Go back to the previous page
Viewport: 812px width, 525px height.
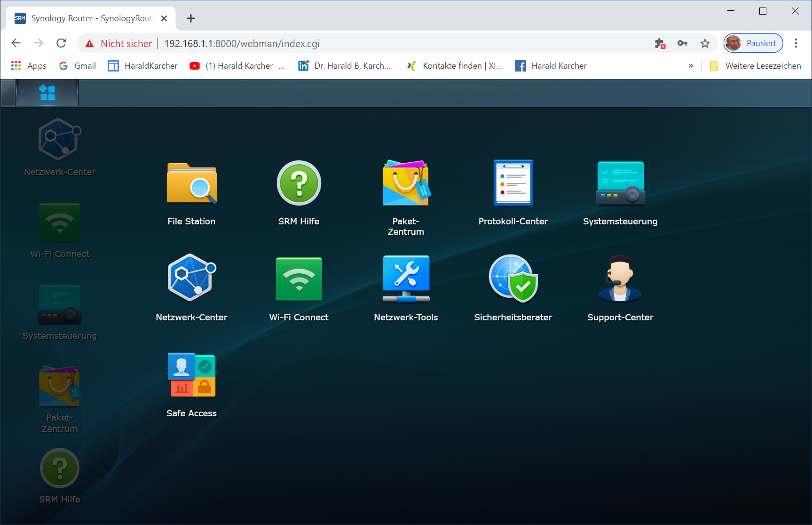[x=16, y=43]
